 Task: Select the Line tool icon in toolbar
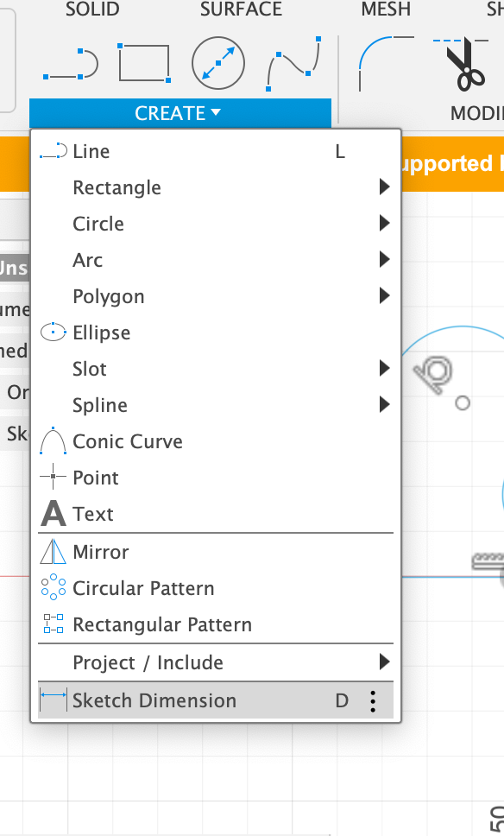[x=71, y=64]
